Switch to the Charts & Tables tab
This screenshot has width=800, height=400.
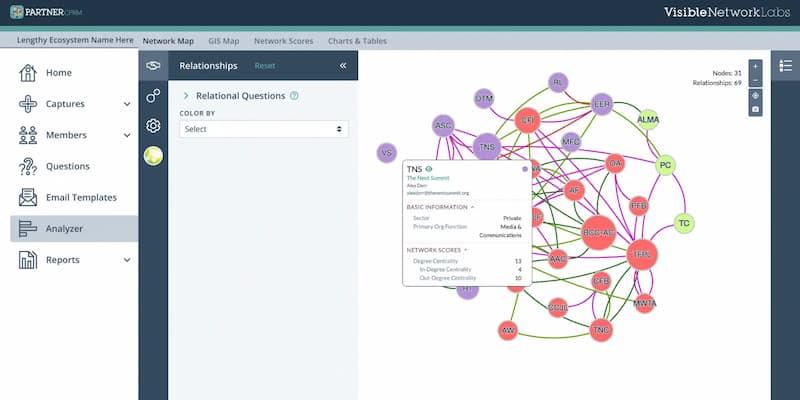coord(357,41)
